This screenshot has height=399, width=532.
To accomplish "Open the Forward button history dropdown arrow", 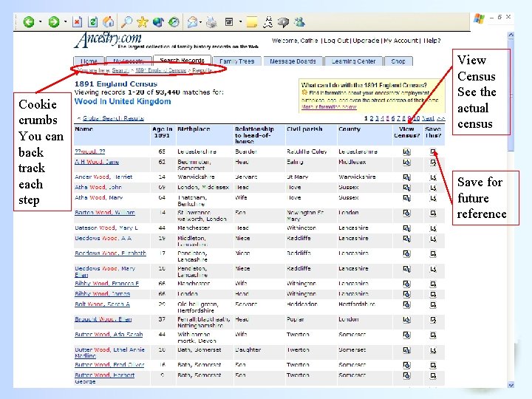I will [x=65, y=22].
